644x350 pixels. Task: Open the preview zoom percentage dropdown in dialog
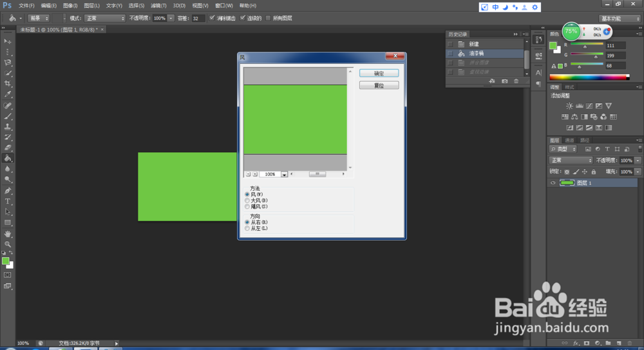click(x=284, y=175)
